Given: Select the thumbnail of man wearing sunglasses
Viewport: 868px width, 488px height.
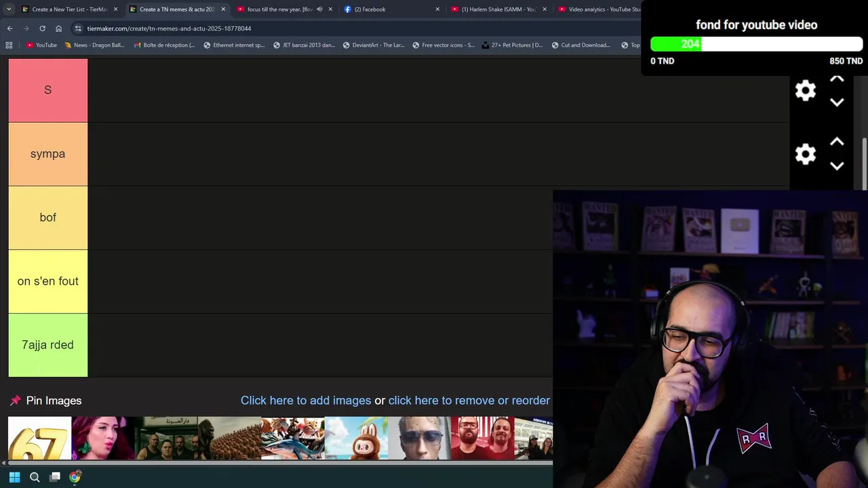Looking at the screenshot, I should coord(419,439).
